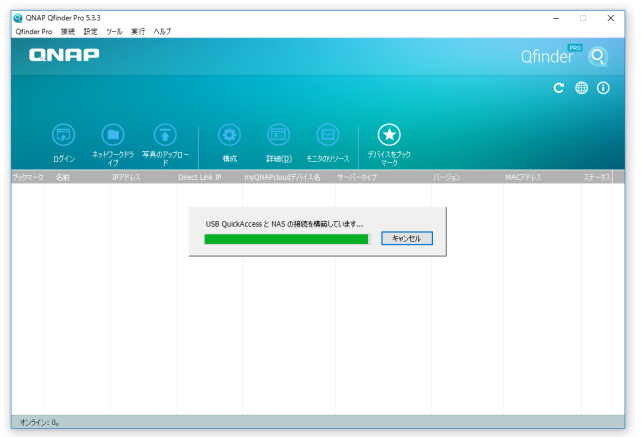Click the info circle icon
This screenshot has height=437, width=642.
click(x=603, y=88)
